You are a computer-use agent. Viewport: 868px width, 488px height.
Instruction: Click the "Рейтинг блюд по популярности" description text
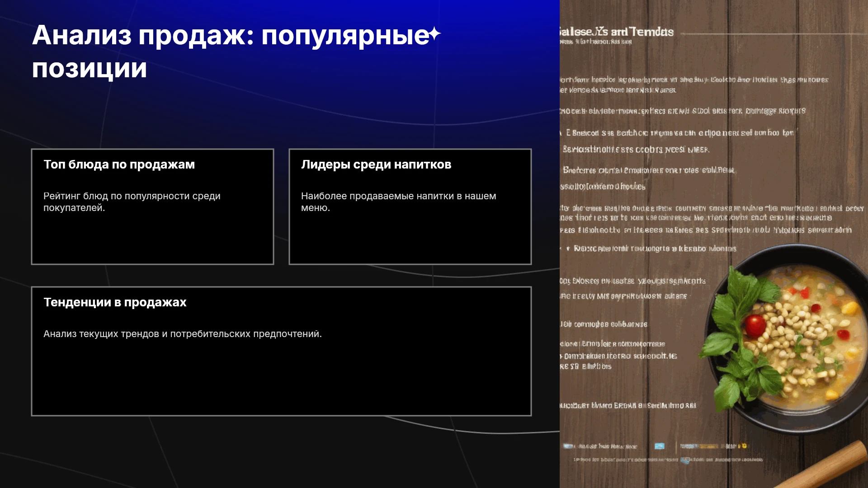[x=132, y=202]
